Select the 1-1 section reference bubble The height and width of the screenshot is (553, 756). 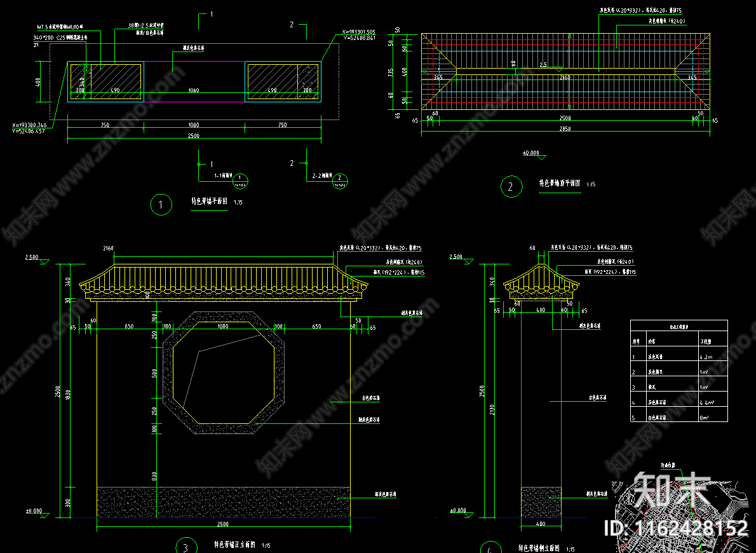[241, 179]
